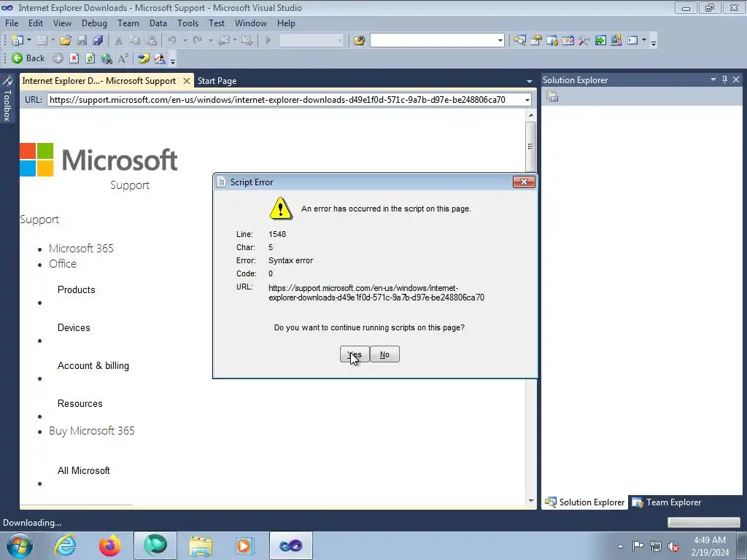This screenshot has width=747, height=560.
Task: Open Solution Explorer from the toolbar icon
Action: point(519,41)
